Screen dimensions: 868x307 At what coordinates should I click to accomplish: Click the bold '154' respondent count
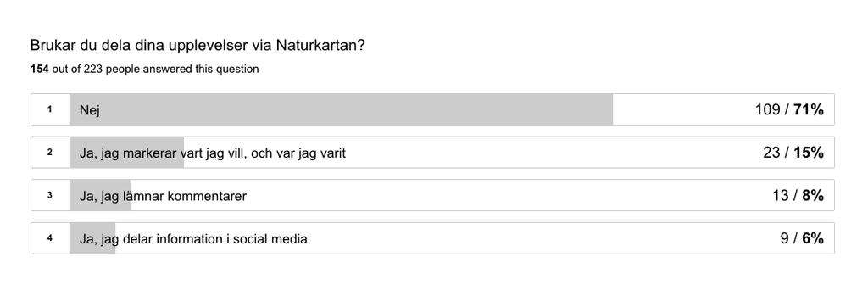click(x=39, y=70)
